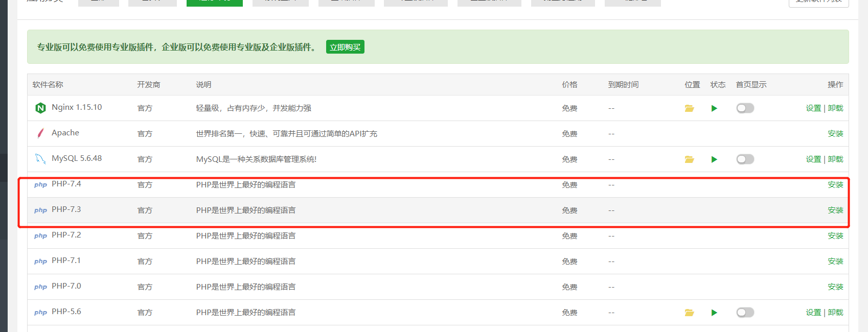This screenshot has height=332, width=868.
Task: Click the php icon beside PHP-7.0
Action: coord(40,287)
